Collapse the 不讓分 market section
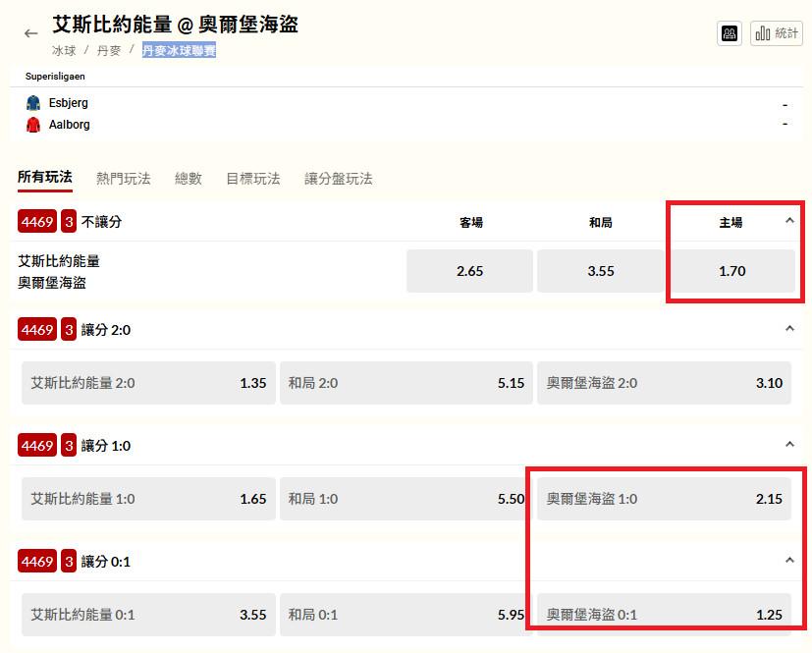812x653 pixels. (789, 221)
